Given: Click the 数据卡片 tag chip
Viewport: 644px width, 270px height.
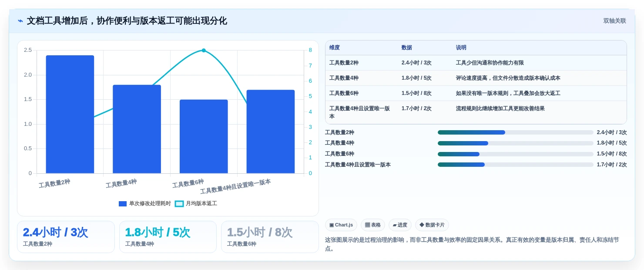Looking at the screenshot, I should pos(432,225).
